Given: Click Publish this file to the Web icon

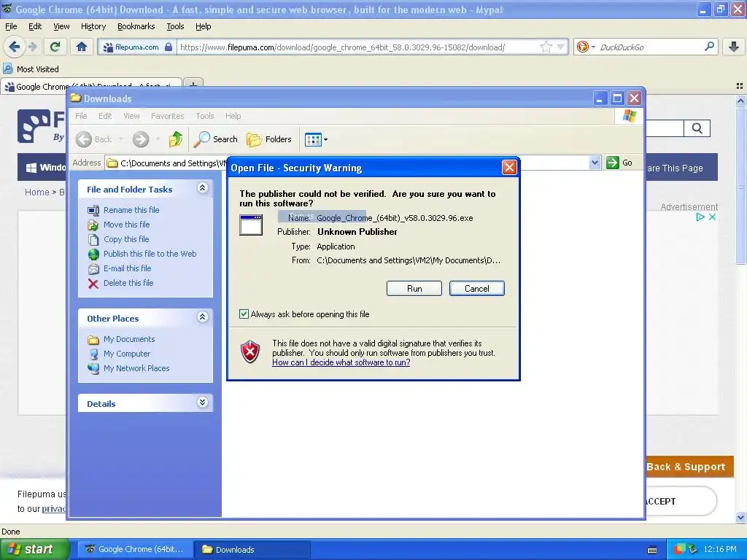Looking at the screenshot, I should pos(93,254).
